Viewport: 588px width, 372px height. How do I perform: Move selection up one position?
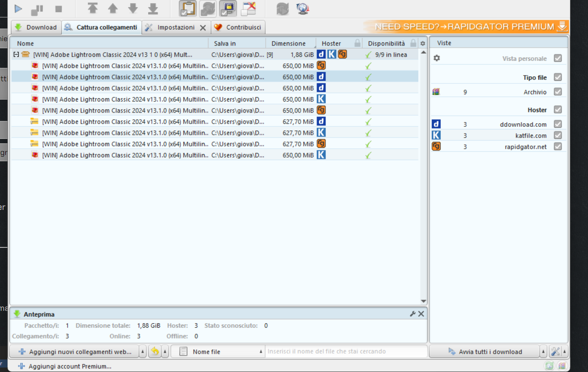pos(113,8)
